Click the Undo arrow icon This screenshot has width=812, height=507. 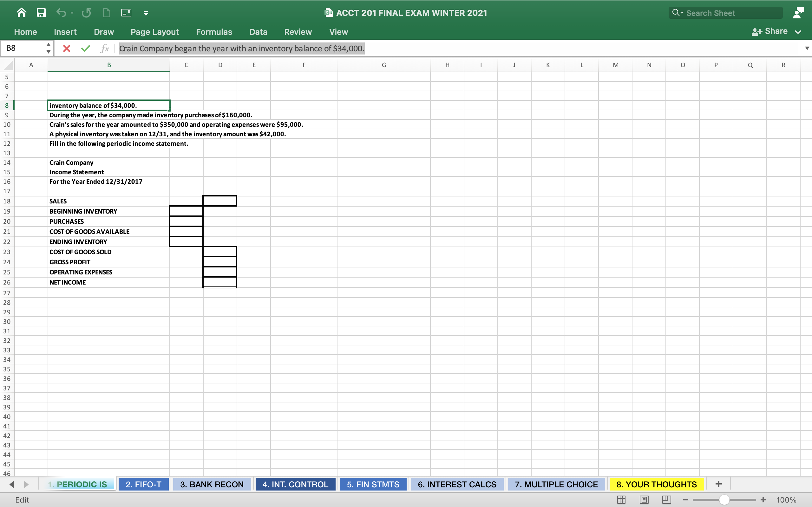[61, 13]
